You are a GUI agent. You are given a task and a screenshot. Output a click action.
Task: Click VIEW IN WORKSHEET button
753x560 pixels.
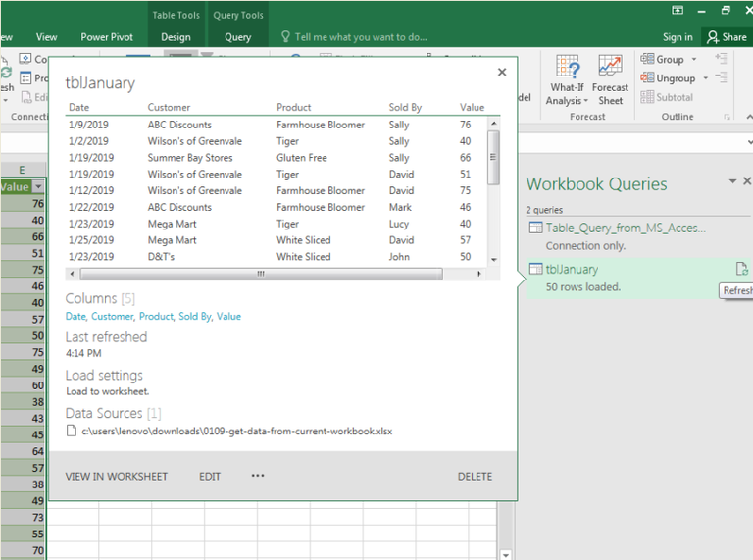click(x=116, y=477)
